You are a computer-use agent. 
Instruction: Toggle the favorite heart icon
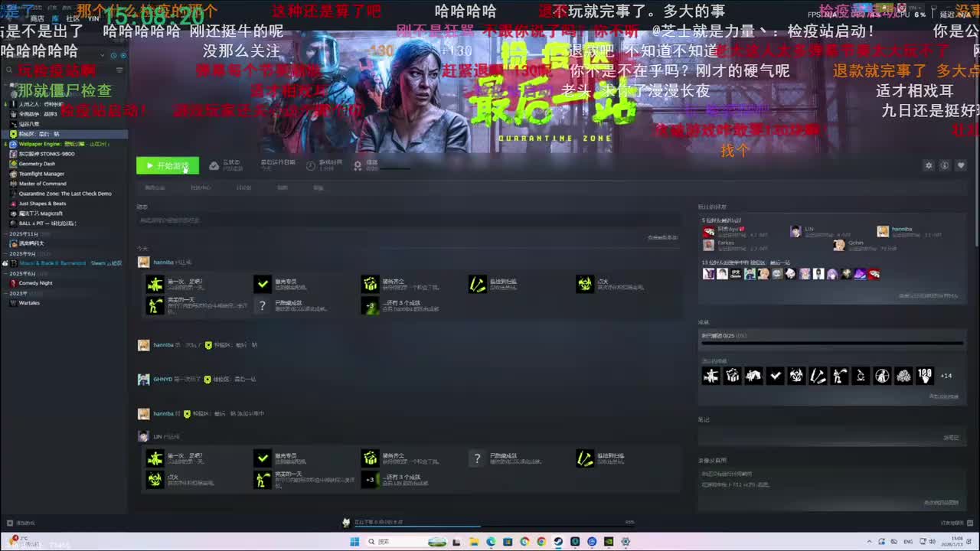coord(961,165)
